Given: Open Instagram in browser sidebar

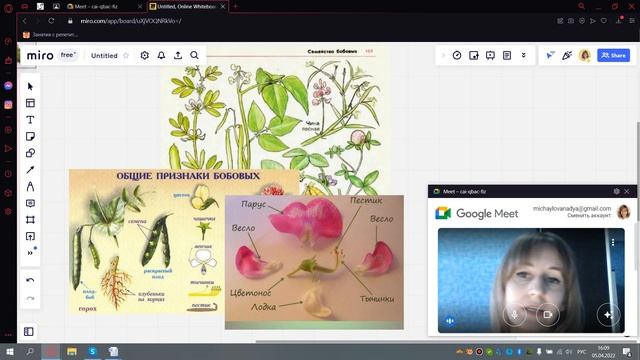Looking at the screenshot, I should point(8,105).
